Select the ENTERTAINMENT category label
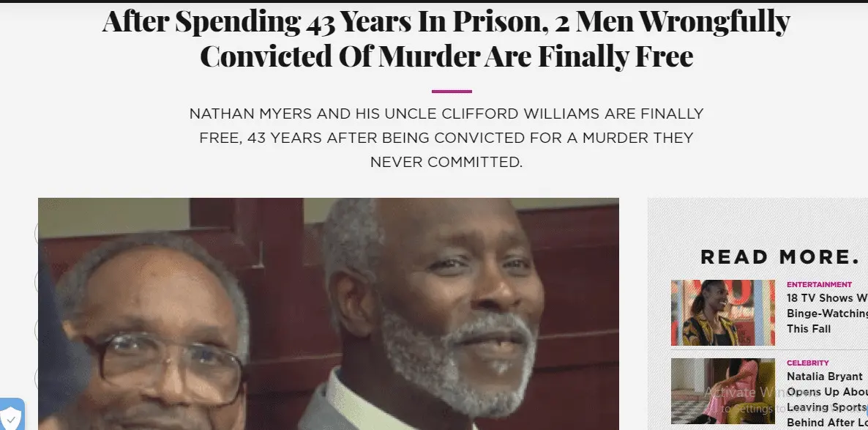 [x=819, y=284]
